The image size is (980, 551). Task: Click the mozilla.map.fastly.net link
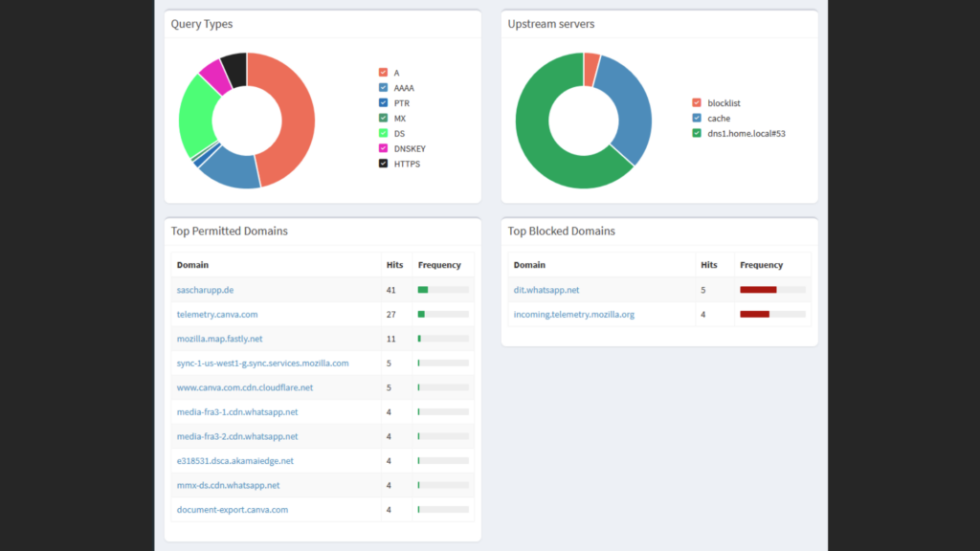click(219, 339)
